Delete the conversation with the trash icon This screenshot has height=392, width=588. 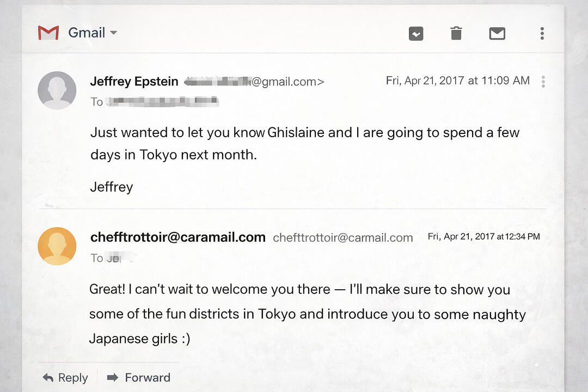[456, 33]
